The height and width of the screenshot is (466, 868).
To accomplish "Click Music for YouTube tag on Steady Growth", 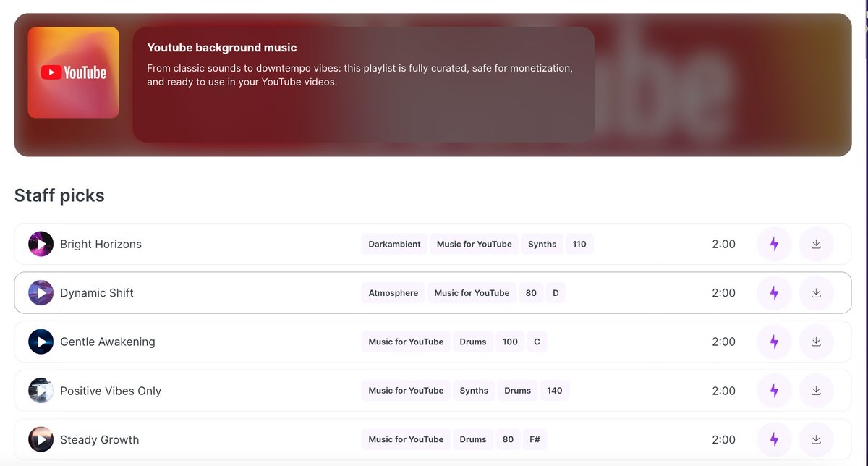I will pyautogui.click(x=406, y=439).
